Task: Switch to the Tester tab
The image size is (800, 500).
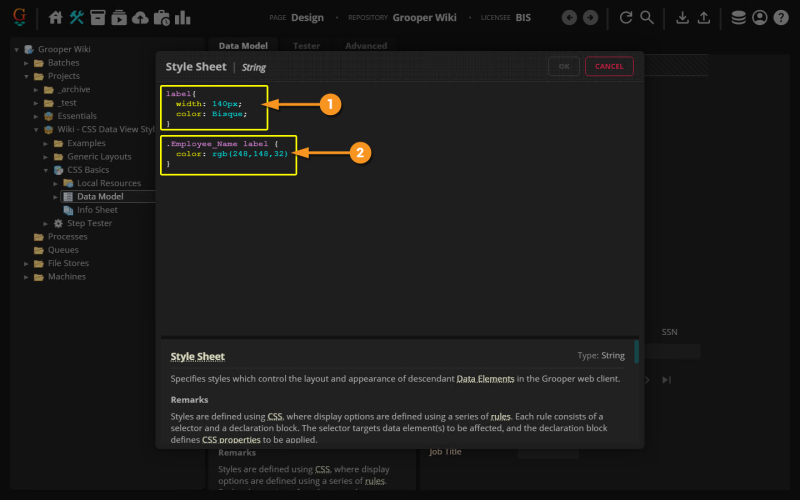Action: point(306,45)
